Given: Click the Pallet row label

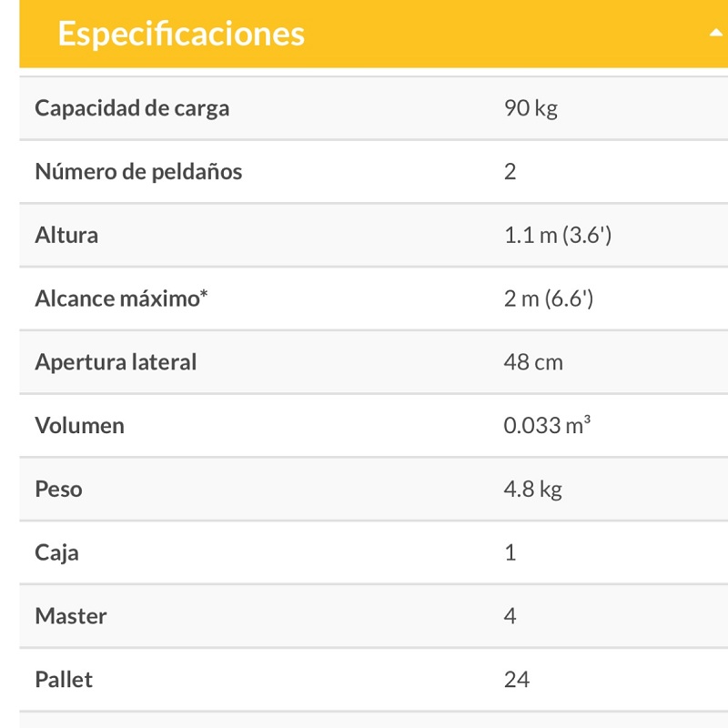Looking at the screenshot, I should [64, 680].
